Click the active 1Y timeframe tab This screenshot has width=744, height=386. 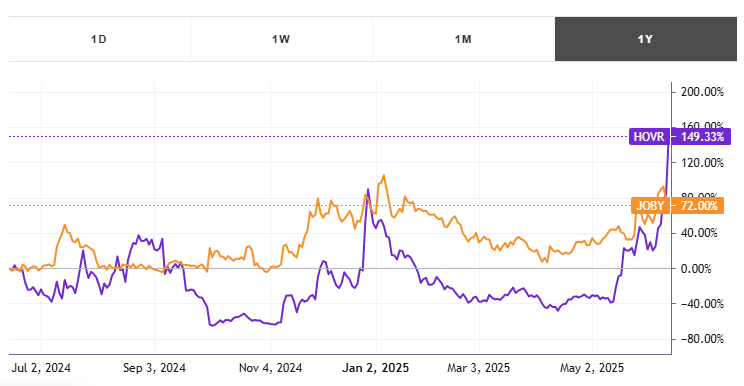[646, 39]
